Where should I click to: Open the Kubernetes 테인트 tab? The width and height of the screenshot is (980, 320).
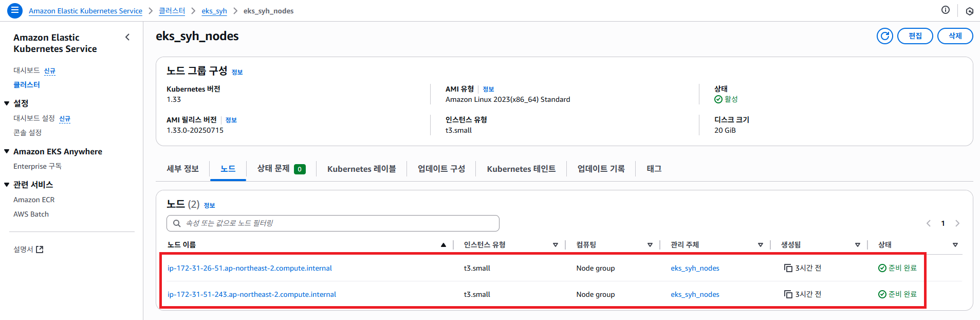click(521, 169)
